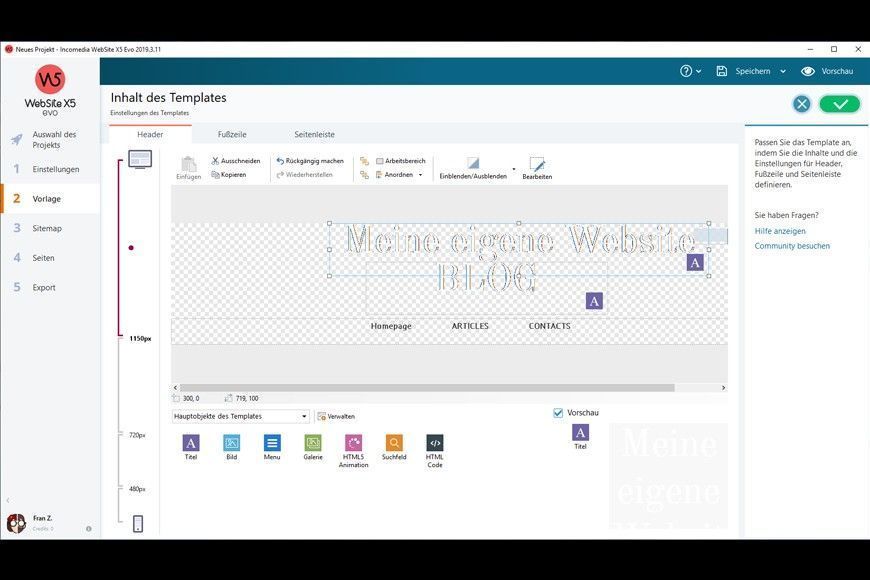The height and width of the screenshot is (580, 870).
Task: Click the Verwalten button
Action: [336, 416]
